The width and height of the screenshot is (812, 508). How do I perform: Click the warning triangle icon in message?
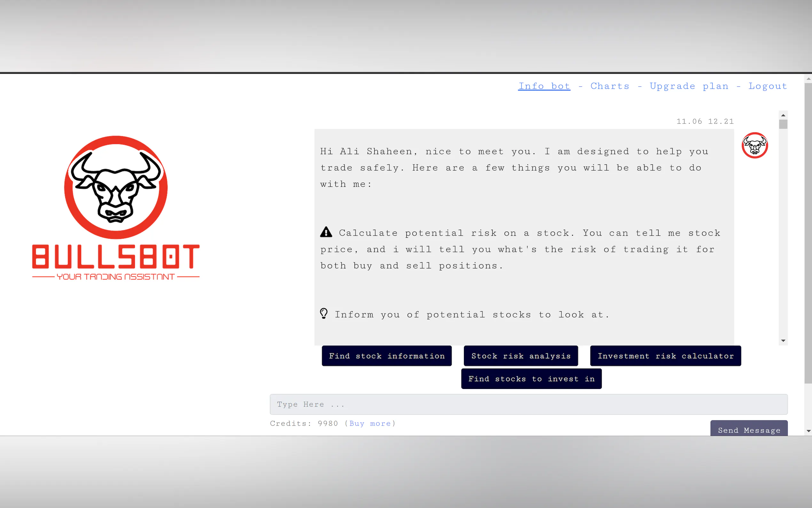326,232
